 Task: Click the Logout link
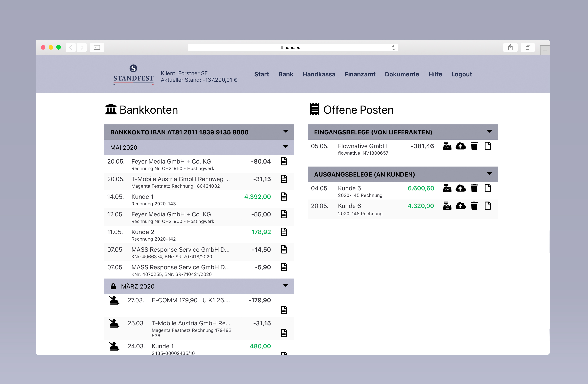click(461, 74)
